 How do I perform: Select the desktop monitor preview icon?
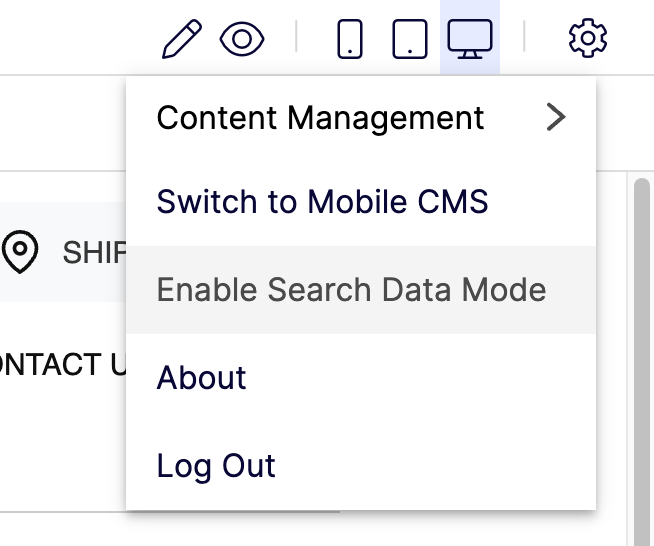click(470, 39)
